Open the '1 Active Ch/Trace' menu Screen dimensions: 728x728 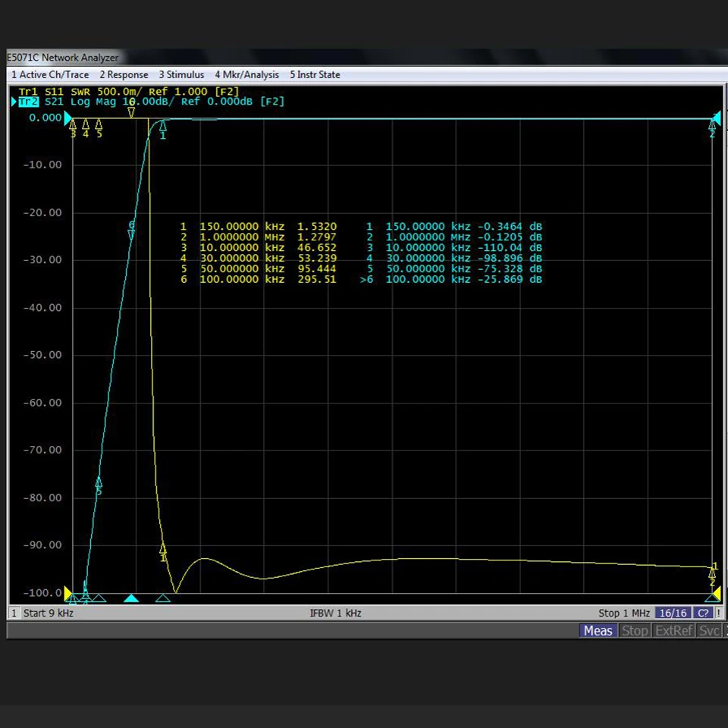tap(50, 75)
